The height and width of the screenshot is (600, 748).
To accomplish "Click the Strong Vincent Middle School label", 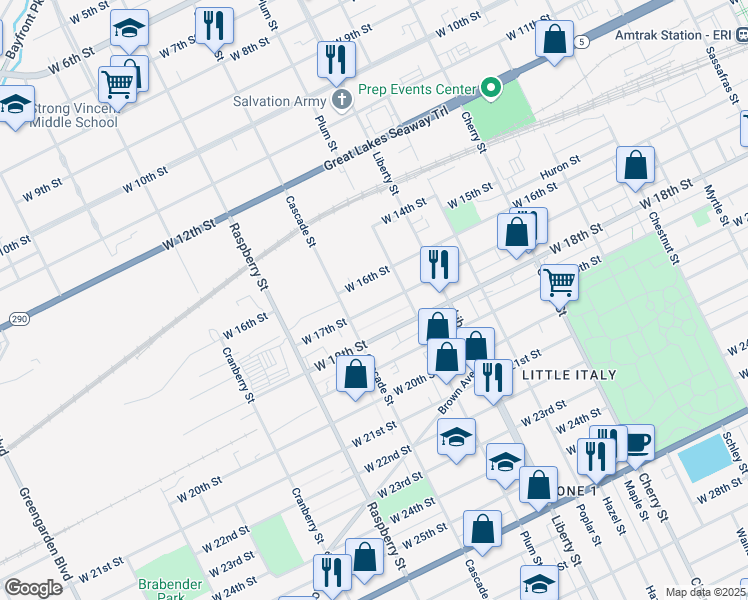I will click(x=74, y=115).
